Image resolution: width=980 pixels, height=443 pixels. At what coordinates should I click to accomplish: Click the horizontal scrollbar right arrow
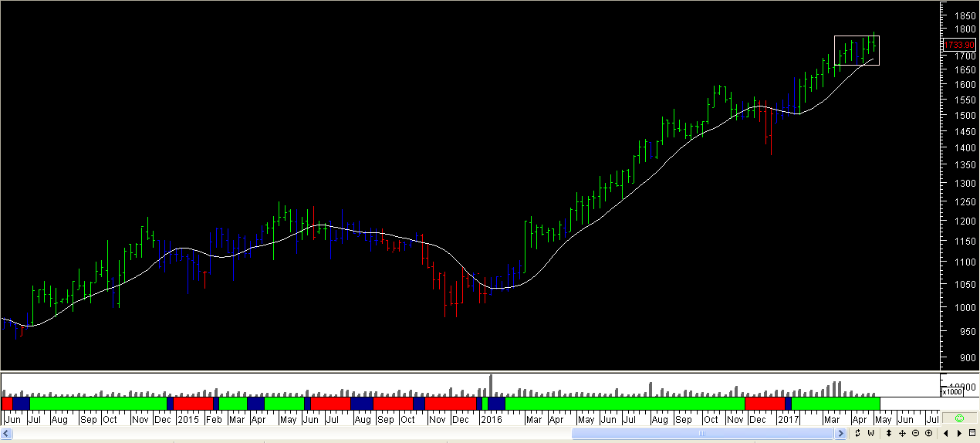click(x=840, y=434)
